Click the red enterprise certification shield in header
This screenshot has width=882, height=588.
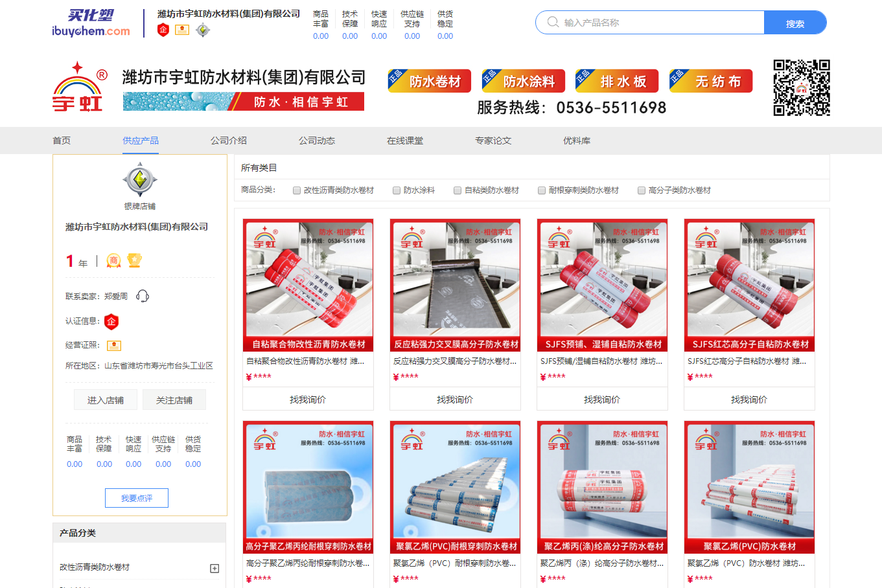click(163, 30)
